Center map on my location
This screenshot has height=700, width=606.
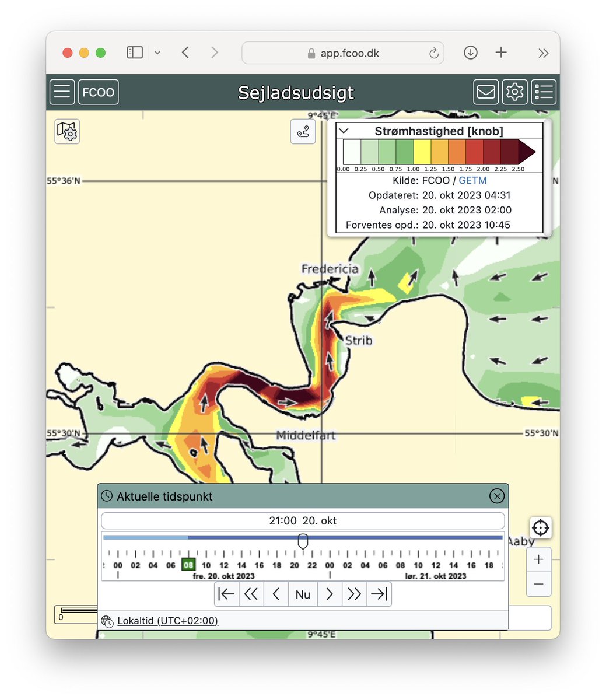click(541, 528)
